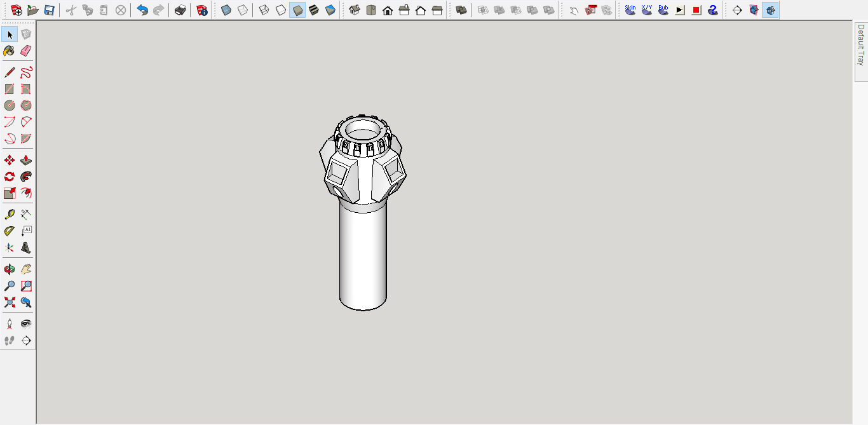Toggle Display Section Planes

tap(754, 10)
